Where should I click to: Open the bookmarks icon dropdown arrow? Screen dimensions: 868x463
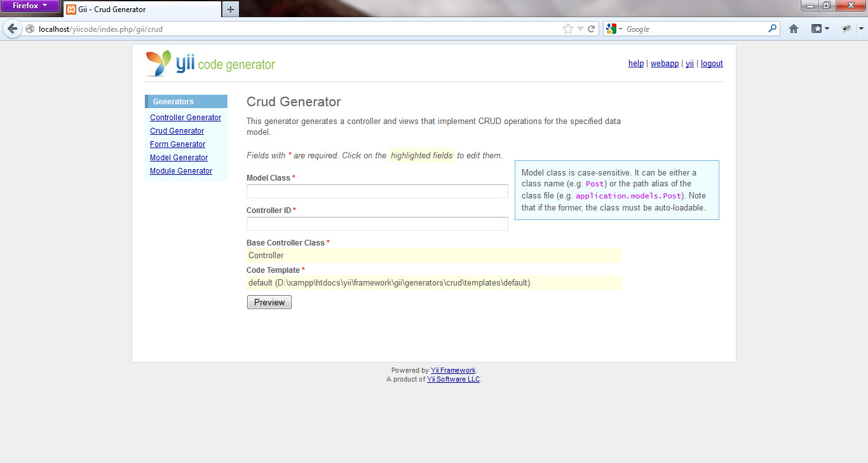tap(827, 29)
